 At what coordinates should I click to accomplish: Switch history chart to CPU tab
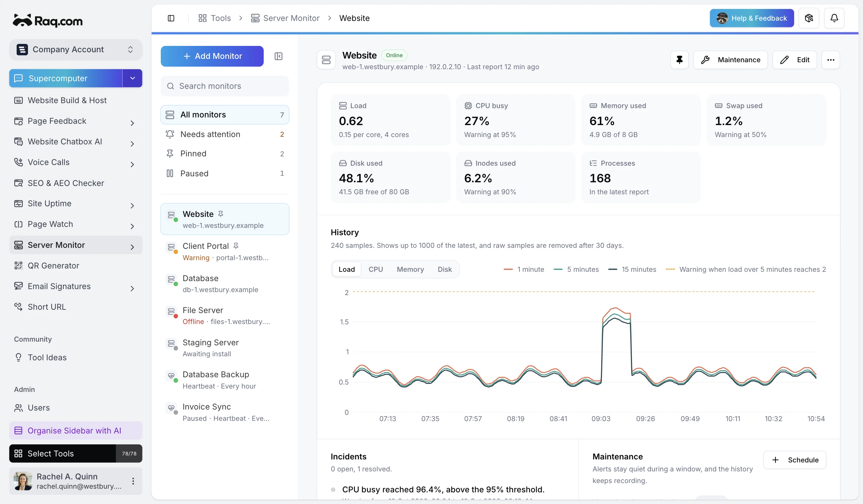(x=376, y=269)
